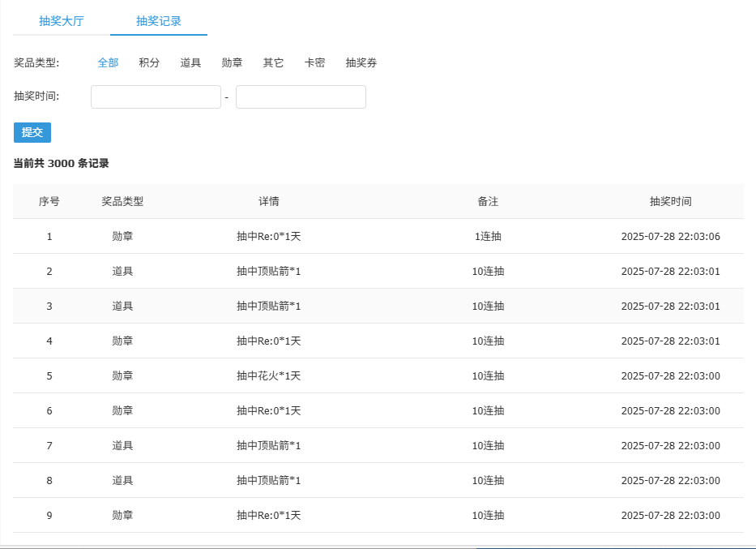The height and width of the screenshot is (549, 756).
Task: Filter prizes by 积分 type
Action: tap(149, 62)
